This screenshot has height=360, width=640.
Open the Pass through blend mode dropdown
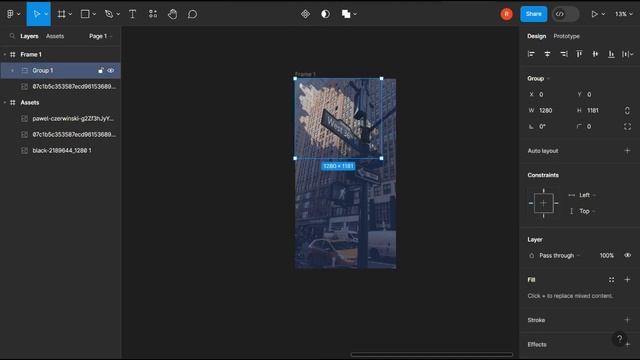click(560, 256)
